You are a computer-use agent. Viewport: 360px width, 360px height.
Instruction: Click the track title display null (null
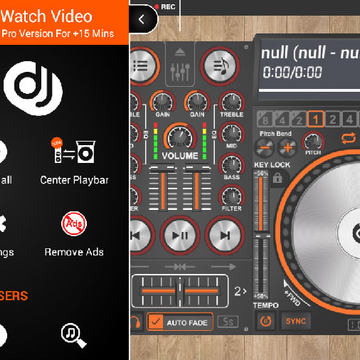(x=310, y=53)
